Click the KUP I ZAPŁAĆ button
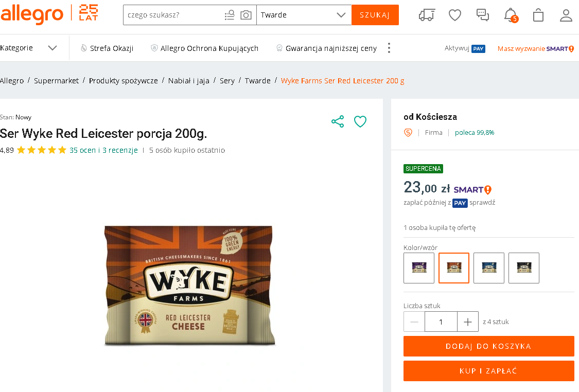 488,371
